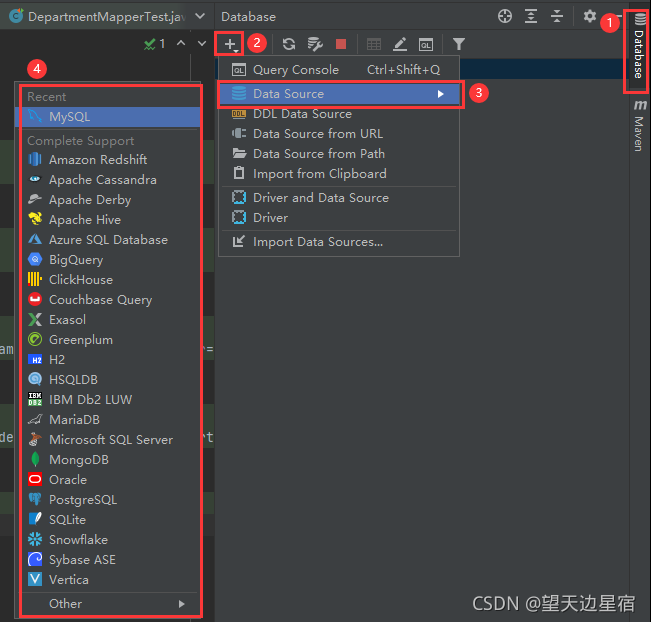Screen dimensions: 651x622
Task: Choose HSQLDB data source
Action: [x=108, y=380]
